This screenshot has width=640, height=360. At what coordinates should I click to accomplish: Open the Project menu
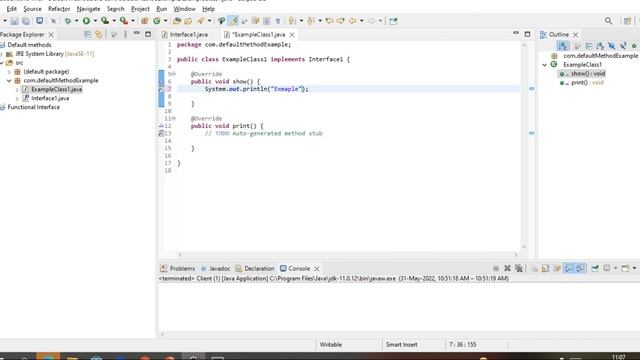(x=140, y=9)
